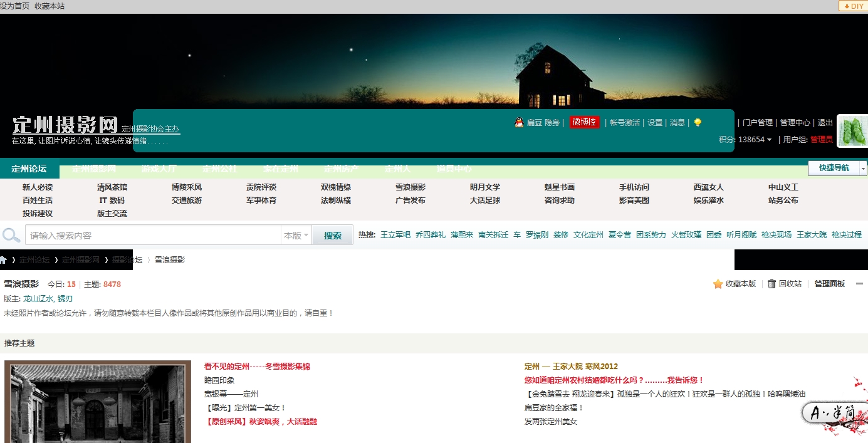Click the trash can 回收站 icon

point(771,284)
